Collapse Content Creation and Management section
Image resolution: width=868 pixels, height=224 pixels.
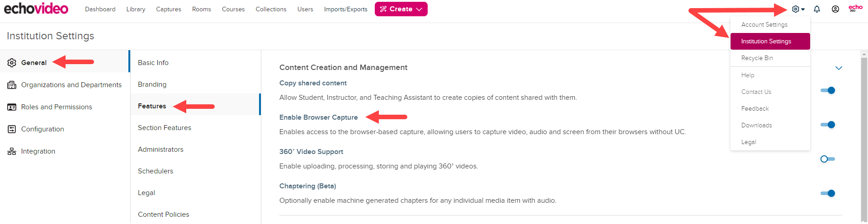(839, 68)
